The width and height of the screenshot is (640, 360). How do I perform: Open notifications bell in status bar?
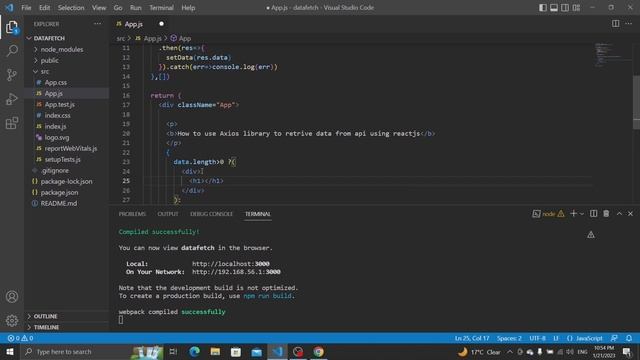629,338
